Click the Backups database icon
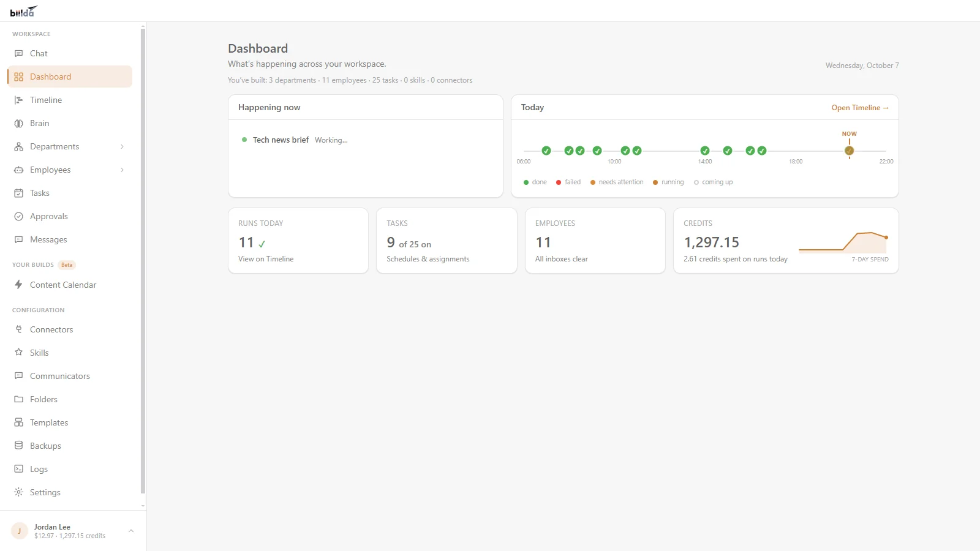 [x=19, y=446]
